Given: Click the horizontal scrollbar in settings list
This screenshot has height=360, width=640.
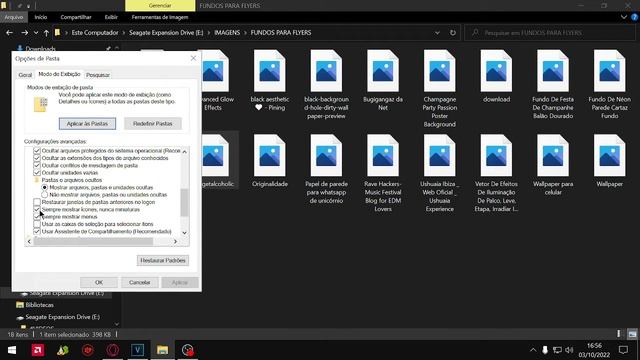Looking at the screenshot, I should (93, 242).
